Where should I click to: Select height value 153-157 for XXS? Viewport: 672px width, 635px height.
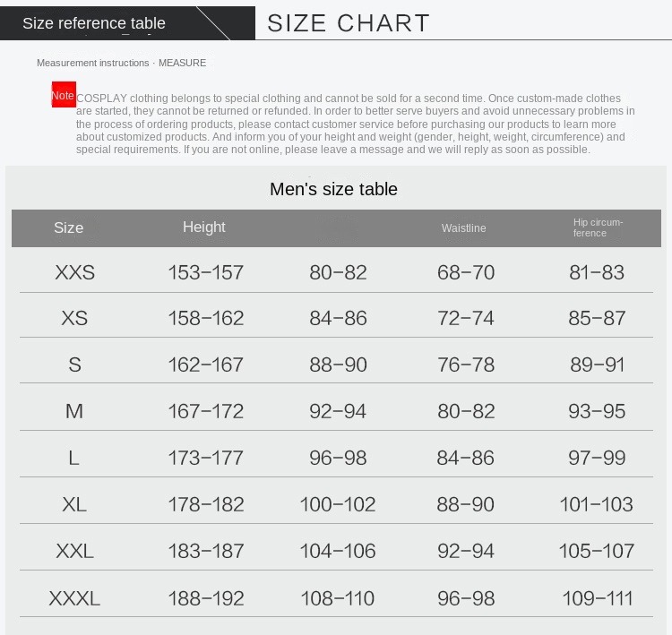pos(206,272)
